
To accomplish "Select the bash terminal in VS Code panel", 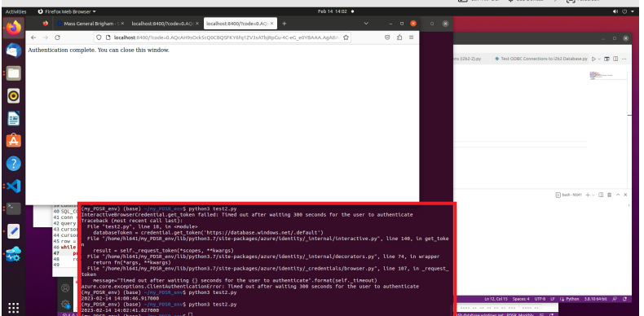I will tap(569, 195).
